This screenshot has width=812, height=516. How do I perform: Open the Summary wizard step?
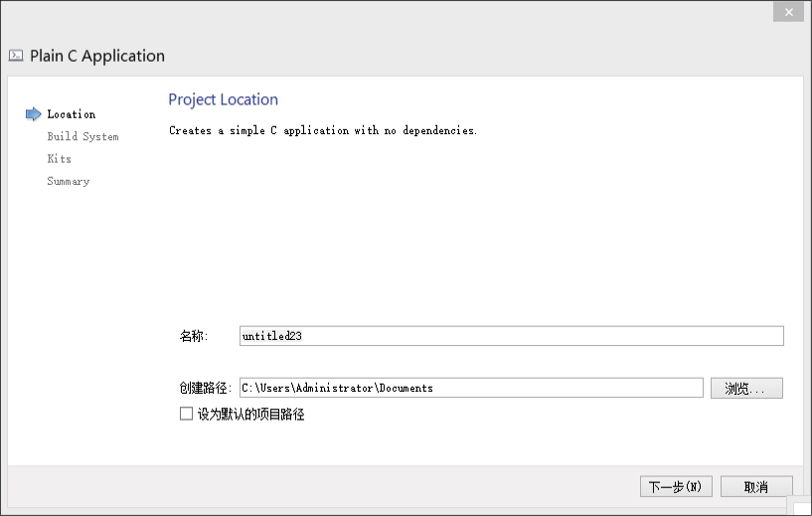(68, 181)
